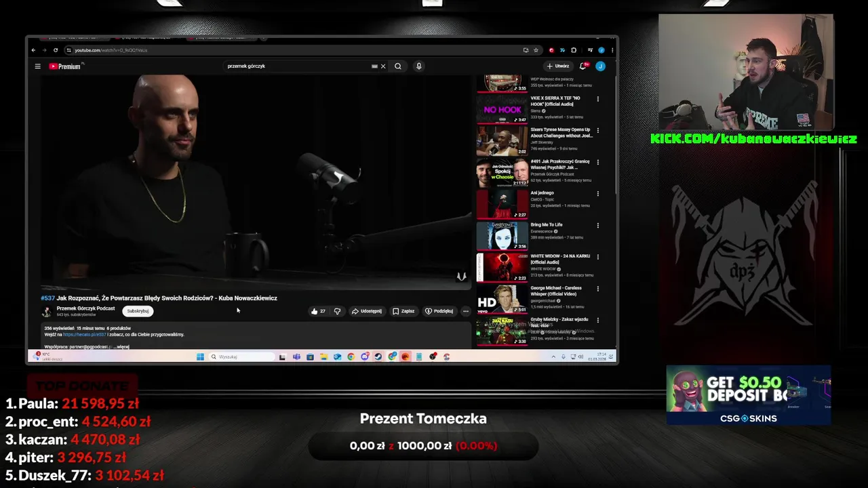Click into the YouTube search field
This screenshot has height=488, width=868.
tap(298, 66)
